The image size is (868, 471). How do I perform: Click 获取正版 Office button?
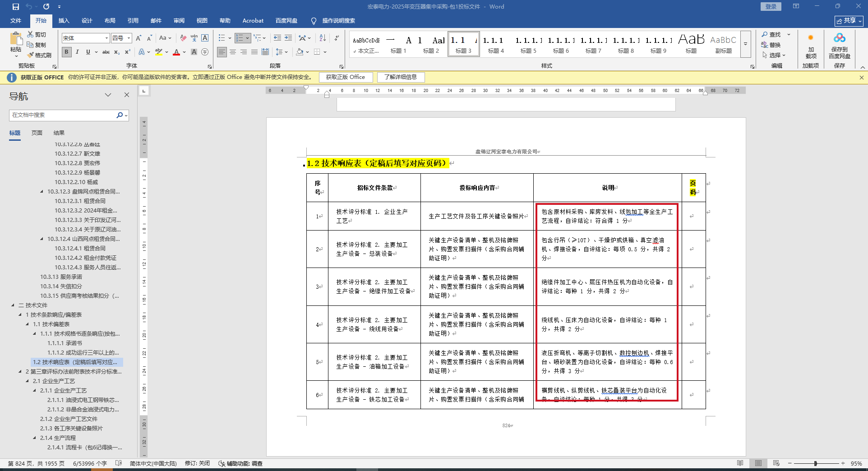click(346, 77)
